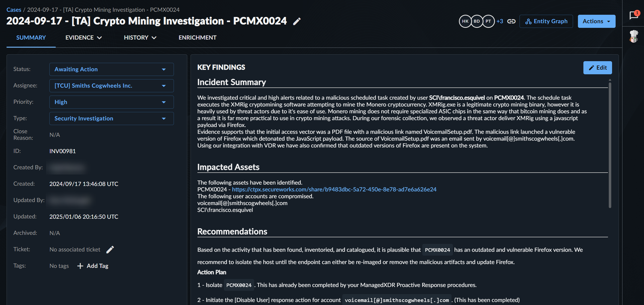Click the PT user avatar
This screenshot has height=305, width=644.
[x=488, y=21]
